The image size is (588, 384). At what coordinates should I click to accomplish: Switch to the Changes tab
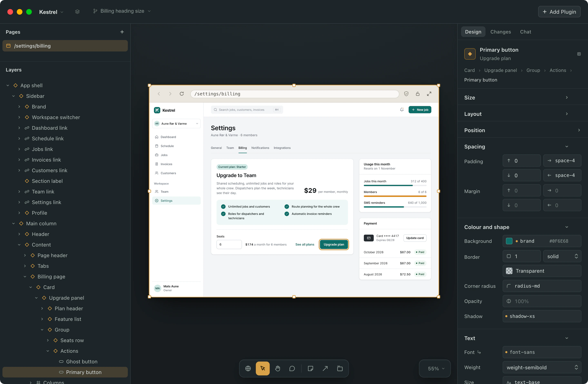click(501, 32)
